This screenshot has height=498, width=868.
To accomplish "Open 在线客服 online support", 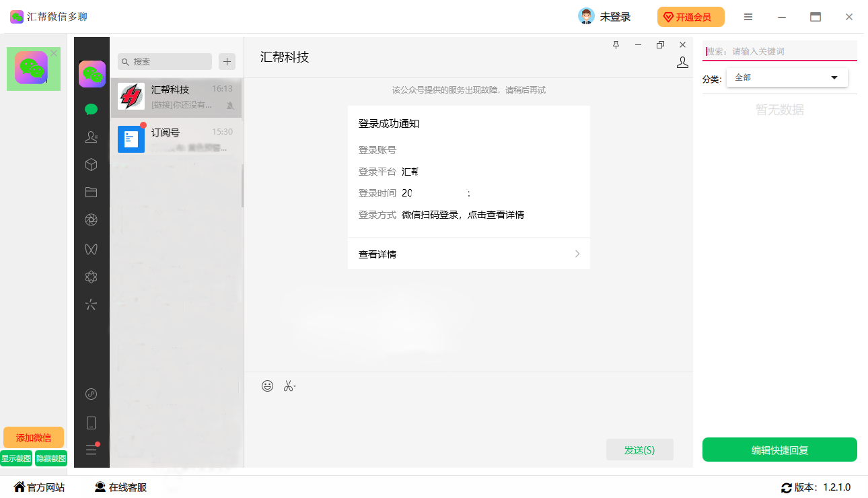I will point(120,487).
